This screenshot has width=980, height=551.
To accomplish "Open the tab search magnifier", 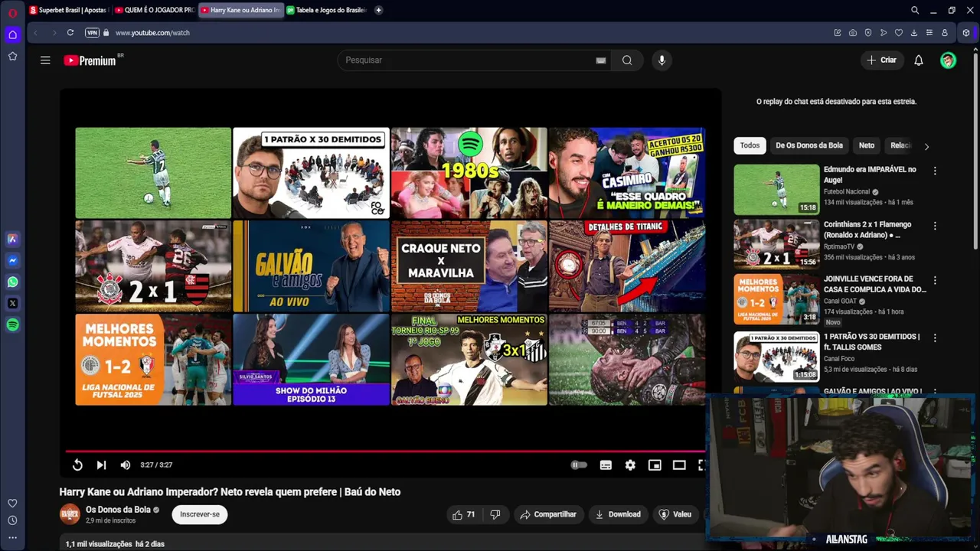I will (915, 10).
